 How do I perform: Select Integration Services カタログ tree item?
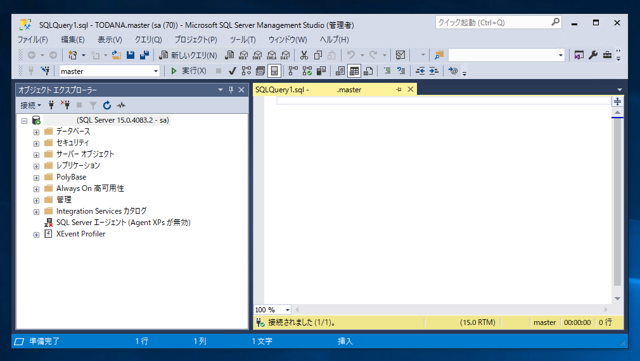[x=101, y=211]
